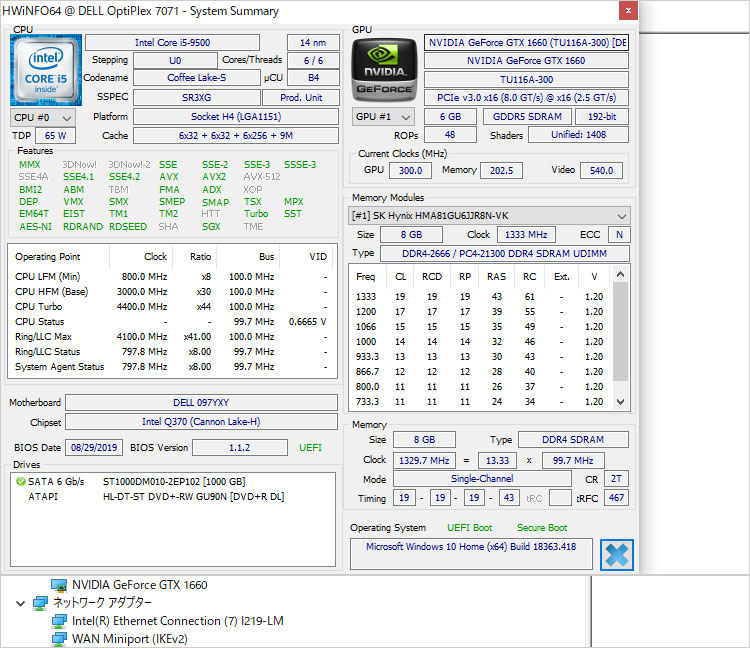Click the UEFI Boot label
750x648 pixels.
(x=470, y=528)
